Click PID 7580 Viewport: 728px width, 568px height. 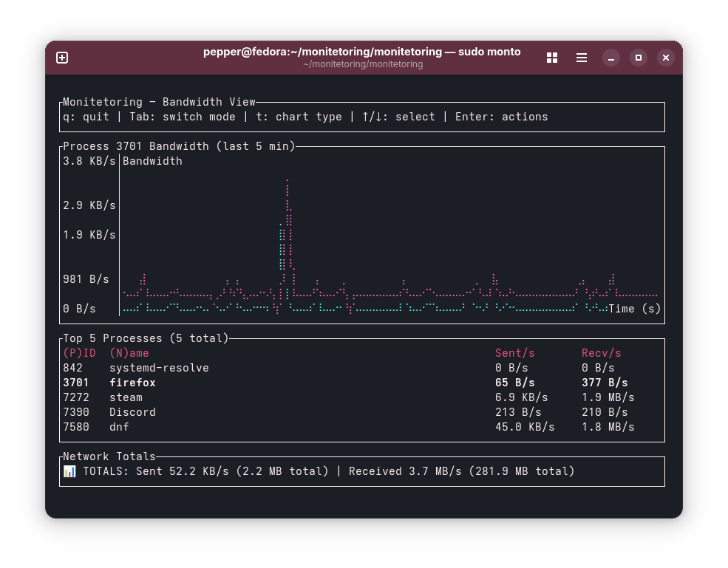(76, 427)
